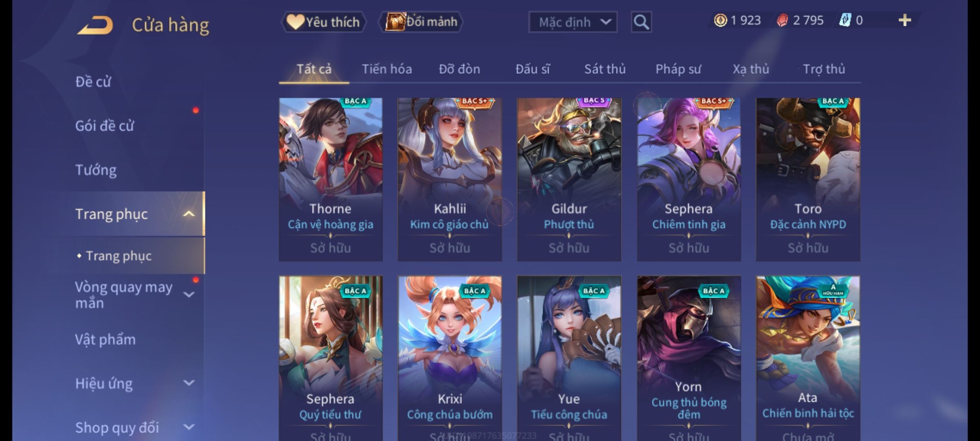Tap the blue voucher currency icon

[844, 20]
